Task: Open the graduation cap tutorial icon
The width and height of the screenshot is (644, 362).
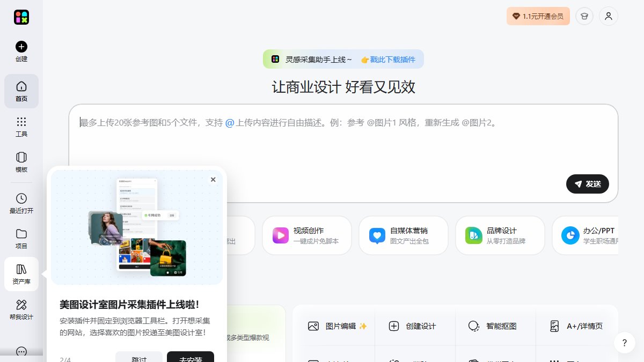Action: click(x=584, y=16)
